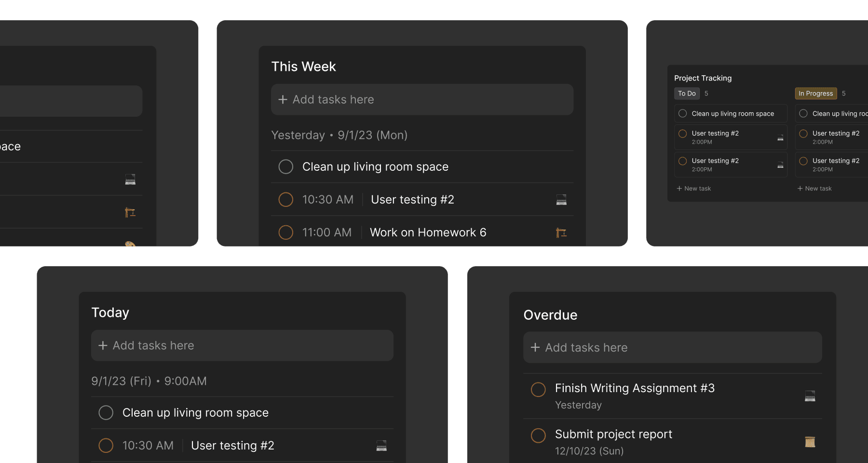Click the scroll icon beside Submit project report
Screen dimensions: 868x463
pos(810,442)
